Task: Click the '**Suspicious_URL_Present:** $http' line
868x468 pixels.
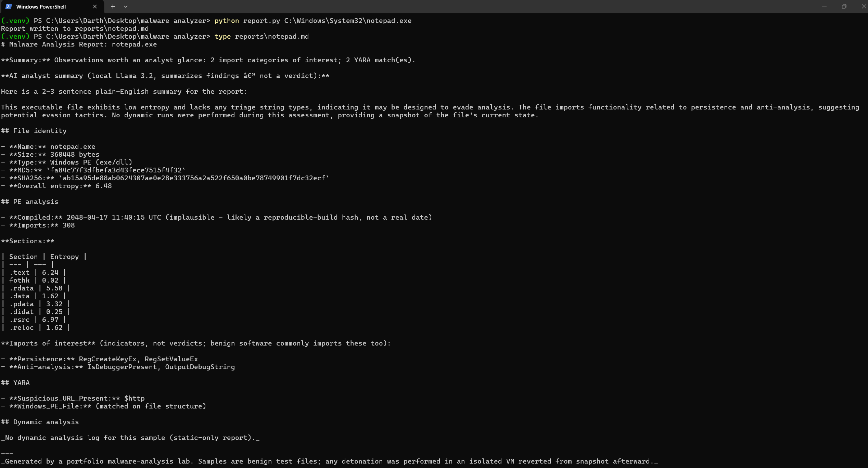Action: point(73,399)
